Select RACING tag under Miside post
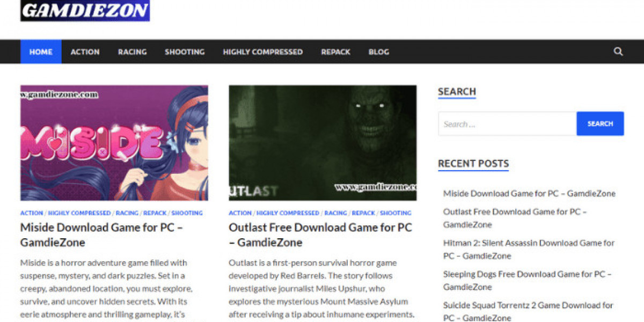Screen dimensions: 644x322 pyautogui.click(x=127, y=213)
